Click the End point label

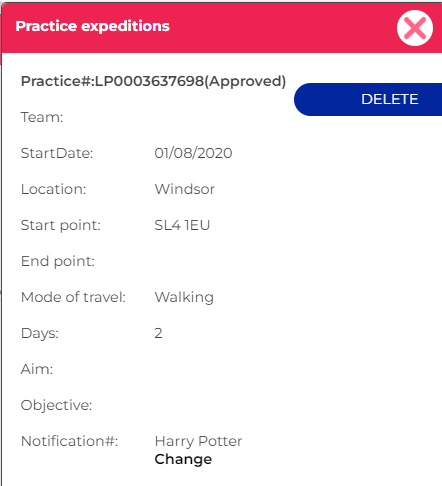[58, 261]
